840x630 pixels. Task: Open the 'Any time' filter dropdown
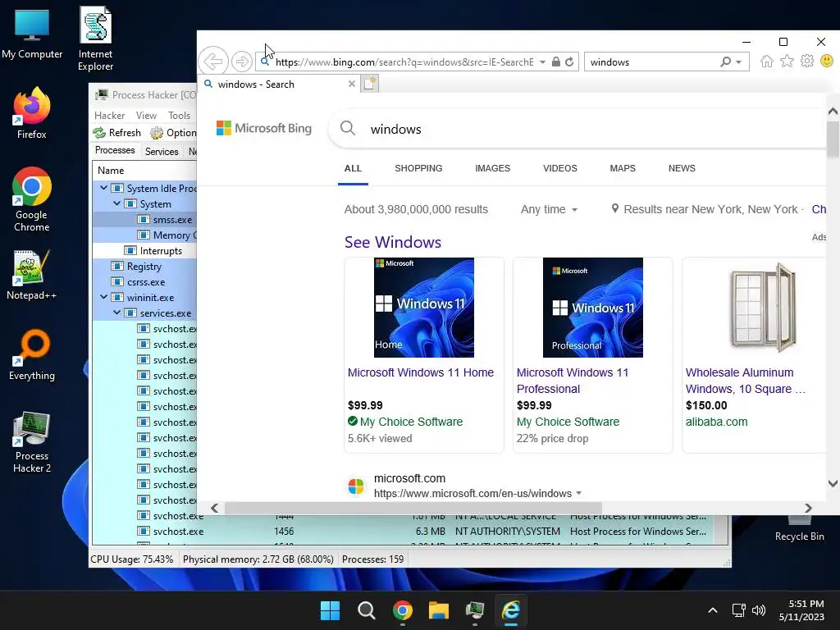pyautogui.click(x=549, y=209)
